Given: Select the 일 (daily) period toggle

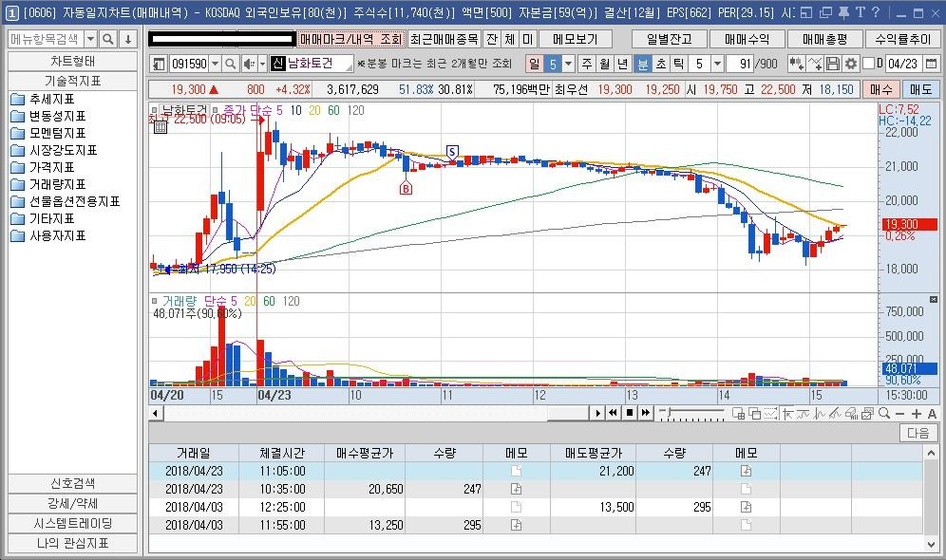Looking at the screenshot, I should click(535, 64).
